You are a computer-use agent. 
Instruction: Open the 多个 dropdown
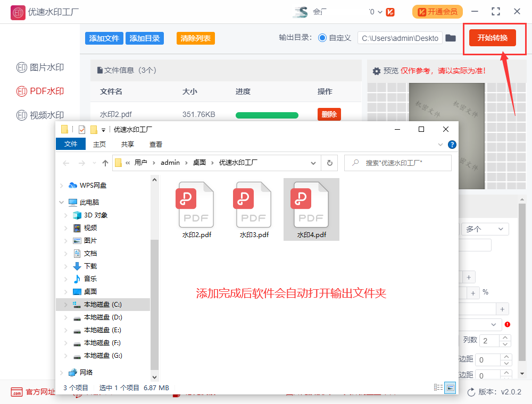(x=485, y=229)
